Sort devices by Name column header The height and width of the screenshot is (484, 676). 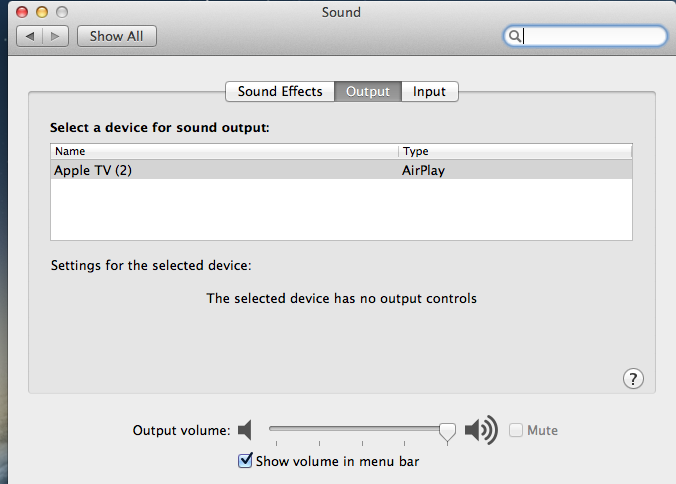pyautogui.click(x=224, y=151)
